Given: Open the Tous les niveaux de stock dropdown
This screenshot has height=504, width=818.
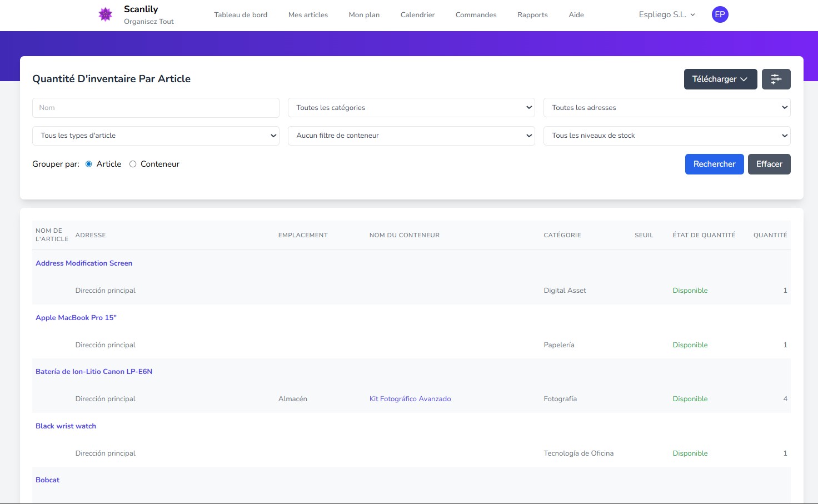Looking at the screenshot, I should coord(667,136).
